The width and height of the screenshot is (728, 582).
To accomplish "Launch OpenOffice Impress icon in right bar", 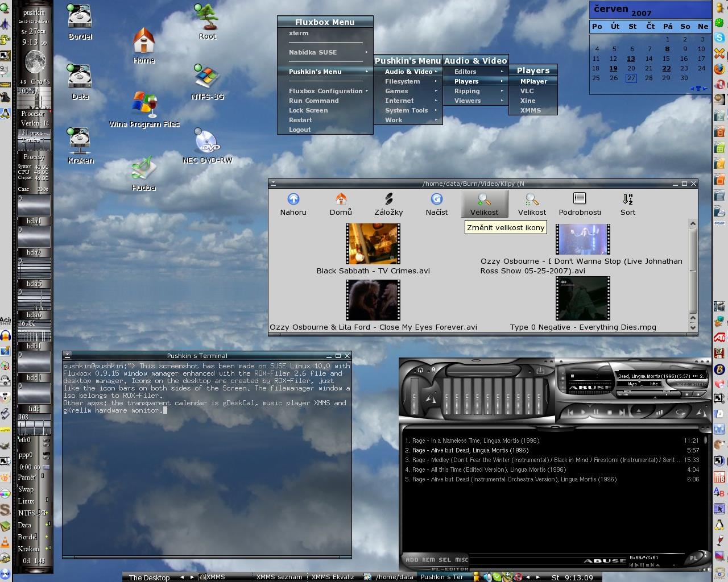I will [x=719, y=180].
